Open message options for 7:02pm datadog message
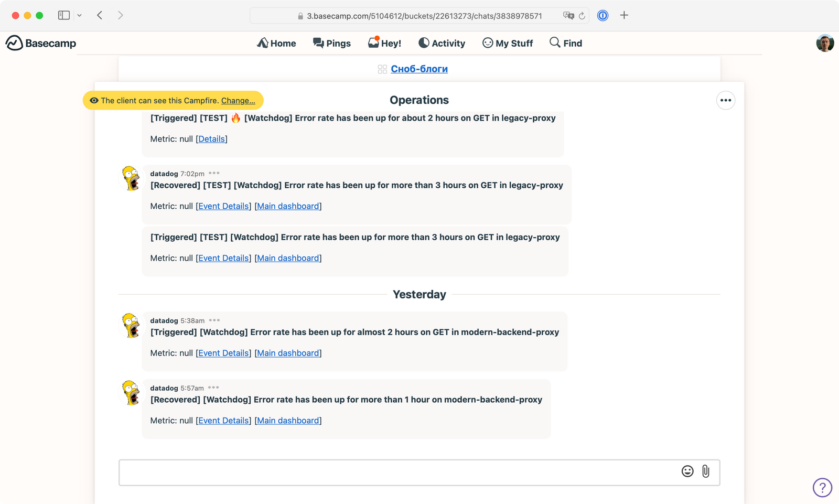This screenshot has height=504, width=839. coord(214,173)
